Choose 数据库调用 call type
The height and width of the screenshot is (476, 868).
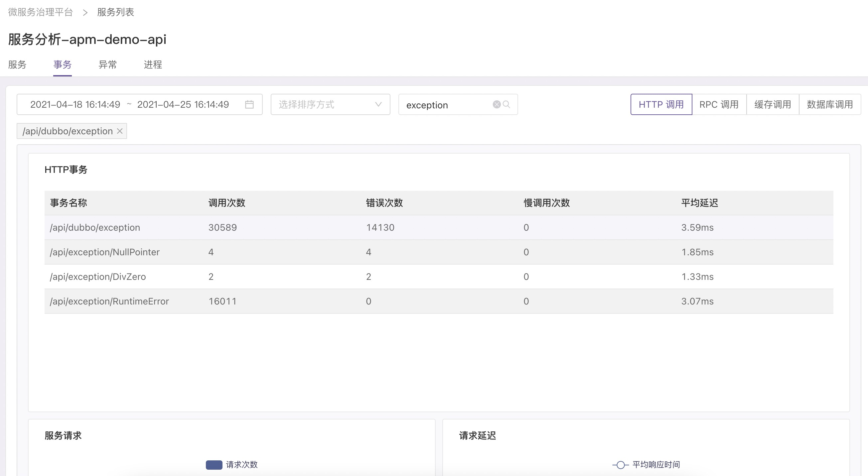830,104
